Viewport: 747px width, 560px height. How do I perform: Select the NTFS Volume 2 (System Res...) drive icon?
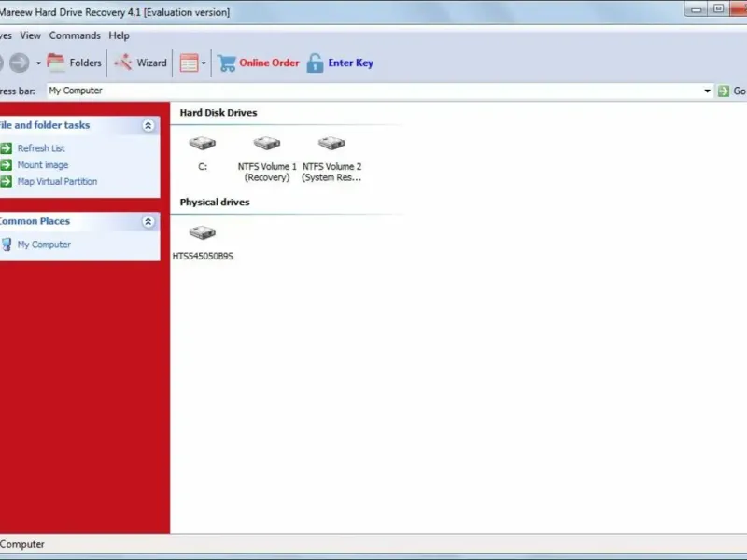tap(331, 143)
